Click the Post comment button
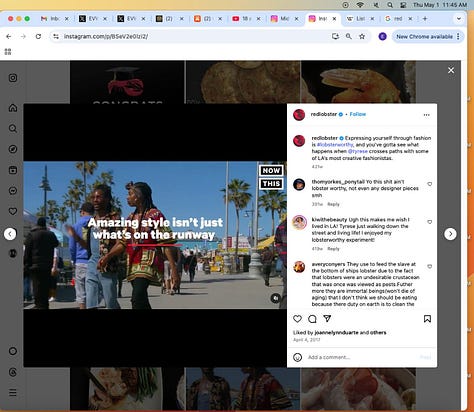Image resolution: width=474 pixels, height=412 pixels. tap(425, 357)
